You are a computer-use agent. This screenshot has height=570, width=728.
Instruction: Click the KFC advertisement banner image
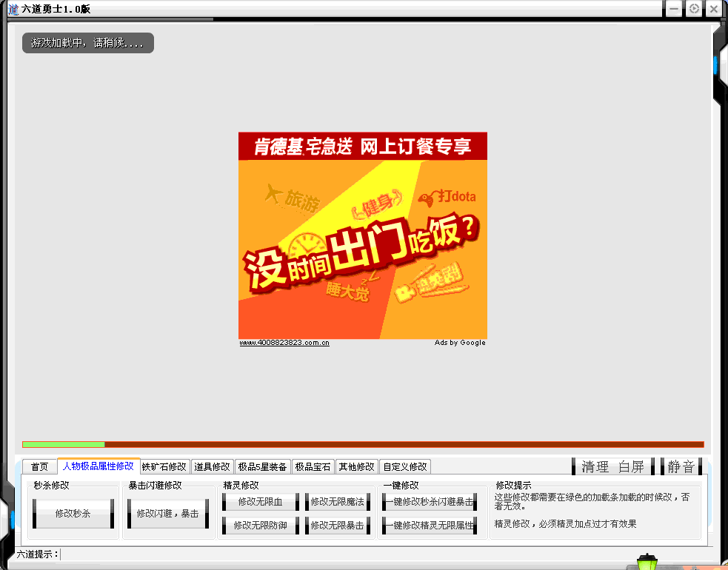tap(362, 237)
